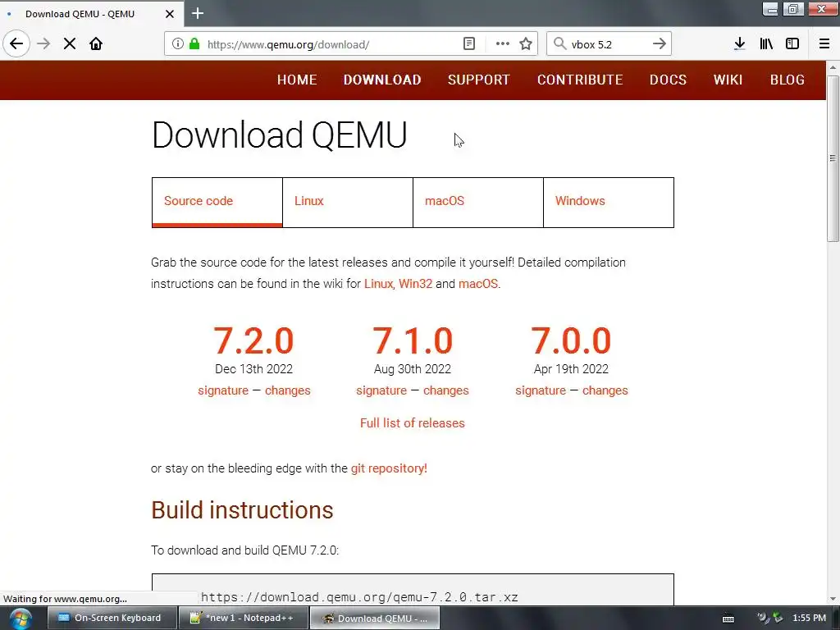Click the green padlock security icon
The height and width of the screenshot is (630, 840).
coord(194,44)
